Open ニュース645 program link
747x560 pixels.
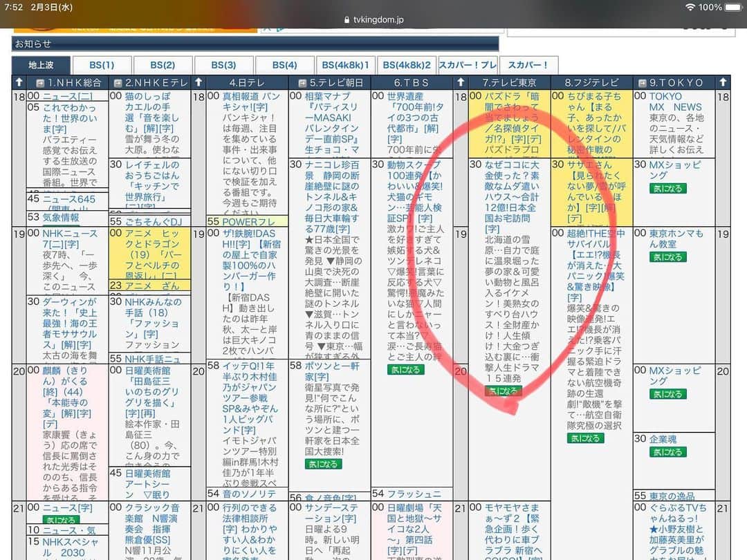pos(69,199)
